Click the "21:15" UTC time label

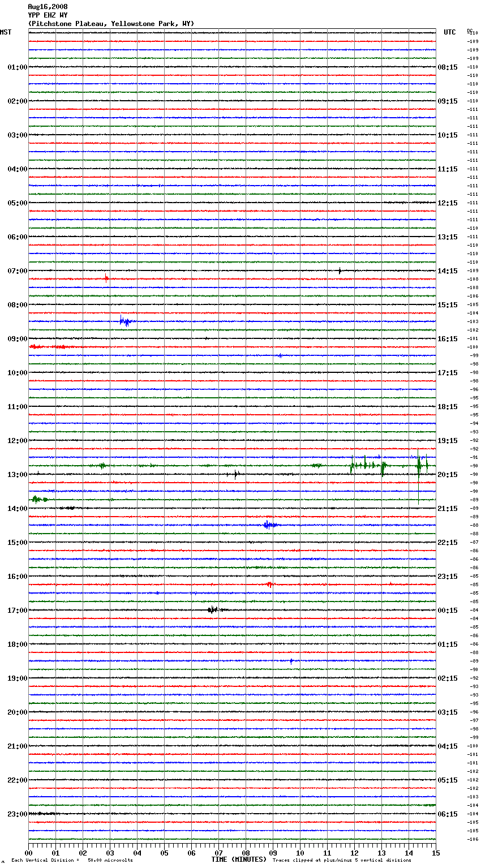coord(448,509)
